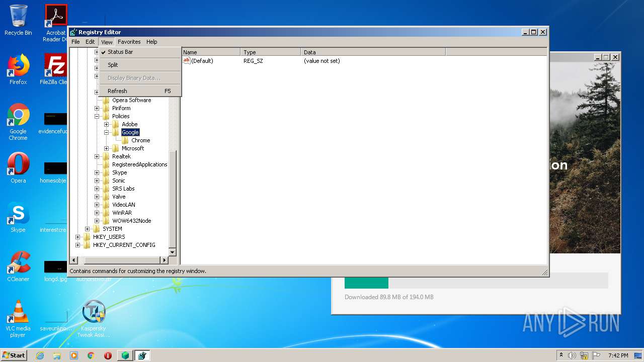Choose Split in the View menu

(x=139, y=65)
